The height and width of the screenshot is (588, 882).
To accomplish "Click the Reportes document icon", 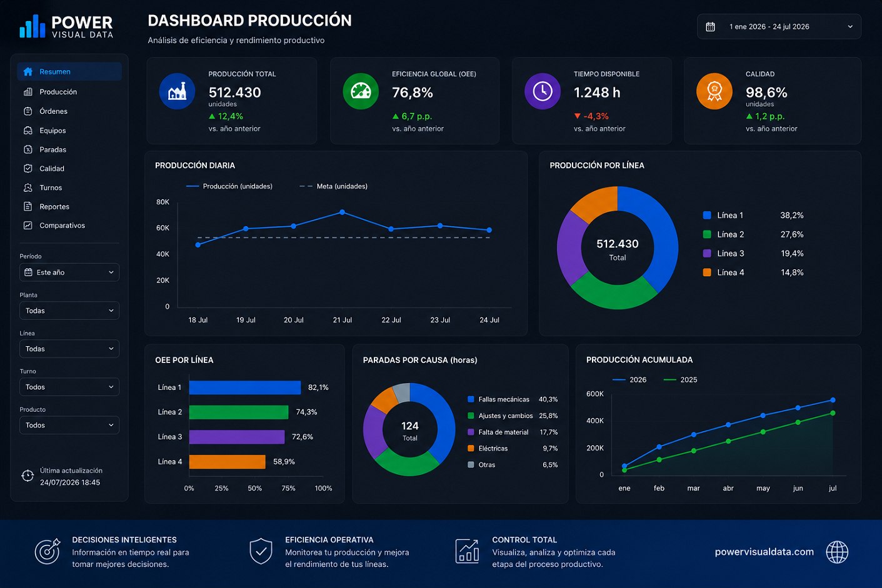I will click(x=28, y=206).
